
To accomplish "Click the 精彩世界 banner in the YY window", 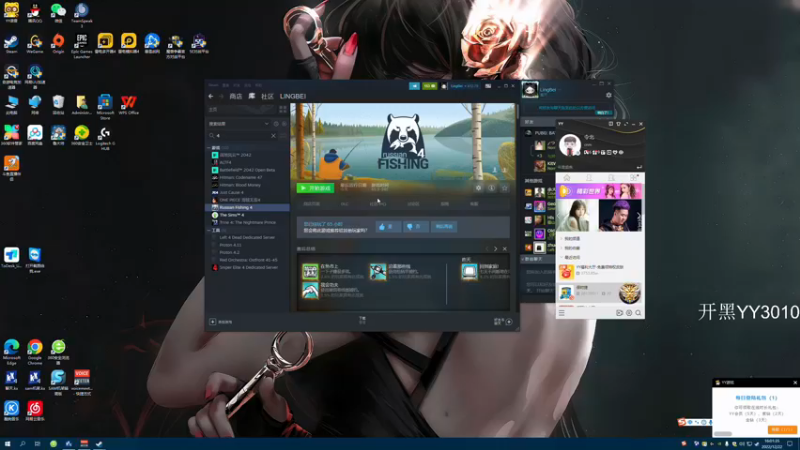I will (599, 191).
